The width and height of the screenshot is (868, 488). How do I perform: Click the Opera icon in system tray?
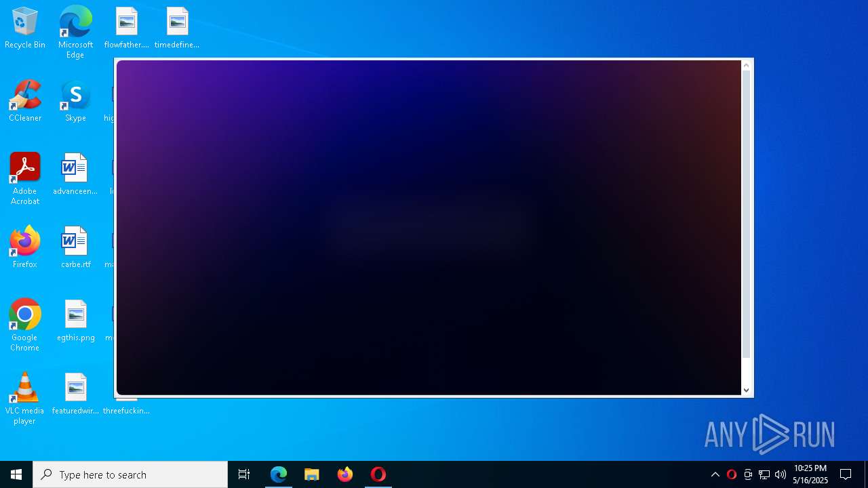[x=732, y=474]
